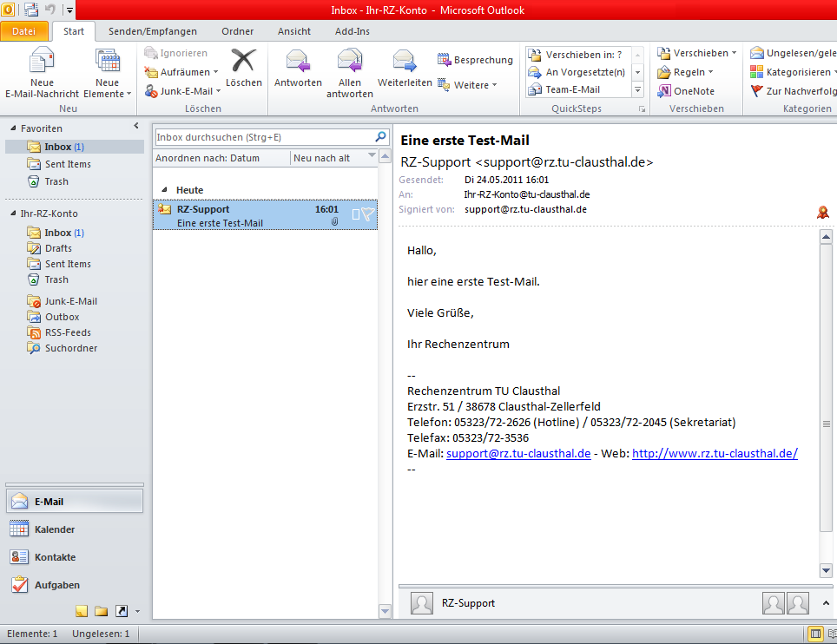Switch to Add-Ins tab

[353, 31]
